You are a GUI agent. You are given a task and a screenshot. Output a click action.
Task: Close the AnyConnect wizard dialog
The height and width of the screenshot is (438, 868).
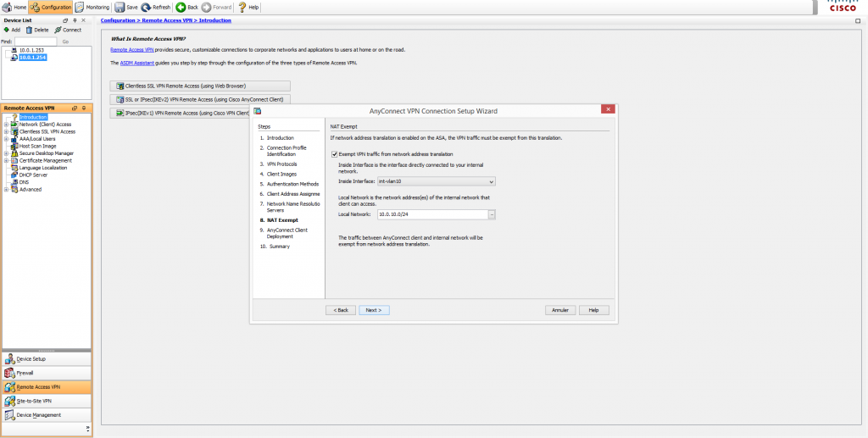click(608, 109)
